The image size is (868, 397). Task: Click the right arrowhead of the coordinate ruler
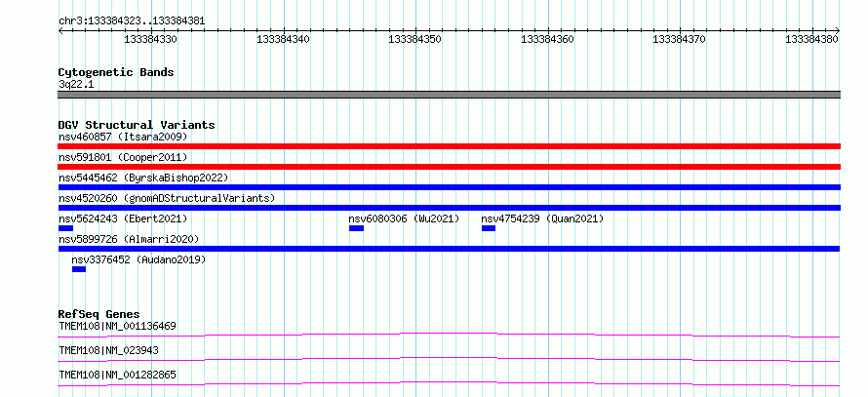coord(838,30)
